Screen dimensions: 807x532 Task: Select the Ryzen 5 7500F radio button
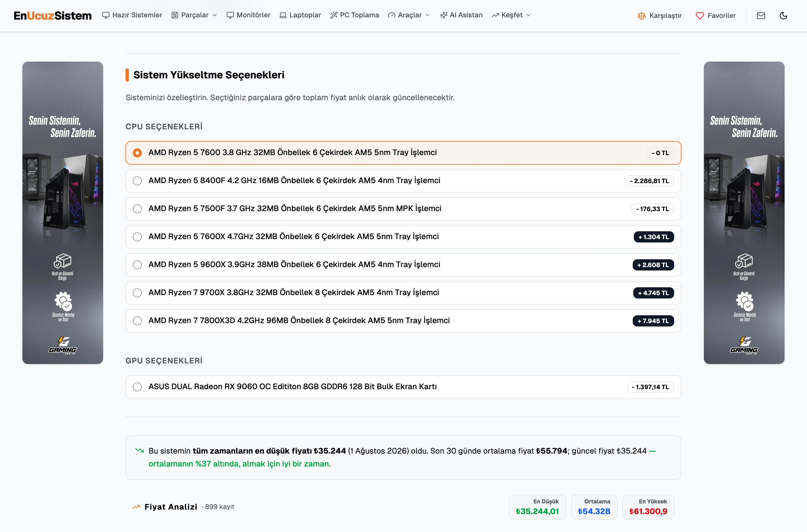[x=137, y=209]
